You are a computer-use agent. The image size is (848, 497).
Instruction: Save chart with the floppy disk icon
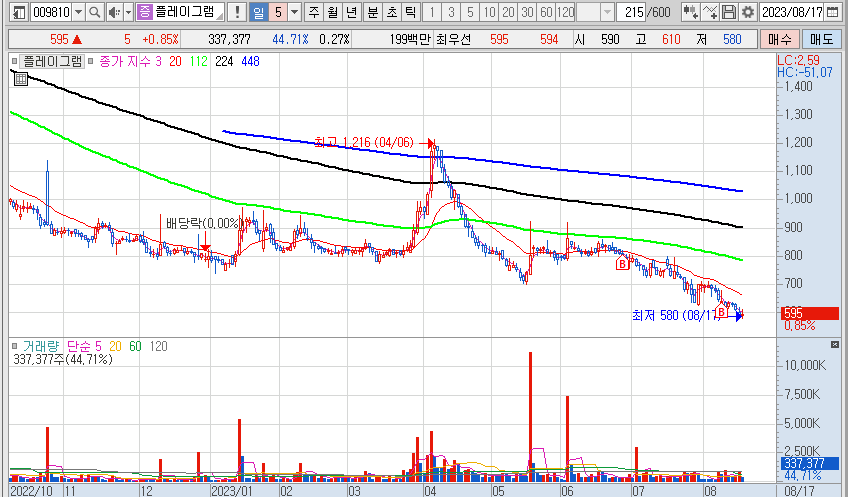tap(729, 12)
